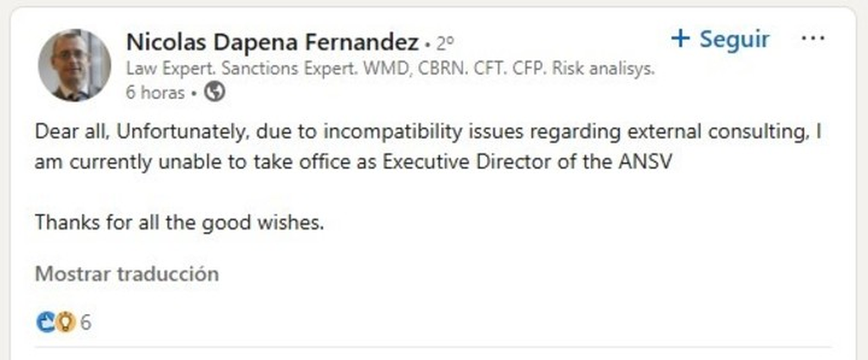This screenshot has height=360, width=868.
Task: Open the three-dots post options menu
Action: tap(813, 39)
